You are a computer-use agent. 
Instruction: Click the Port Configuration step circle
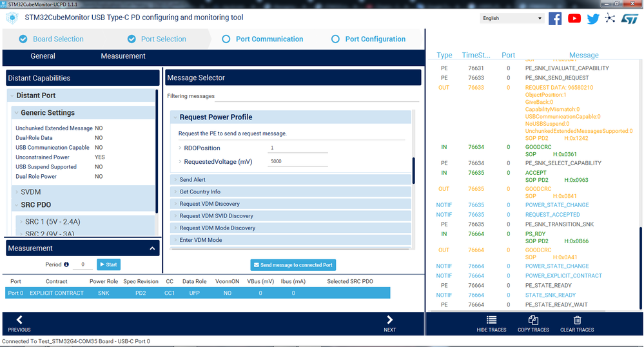(335, 39)
